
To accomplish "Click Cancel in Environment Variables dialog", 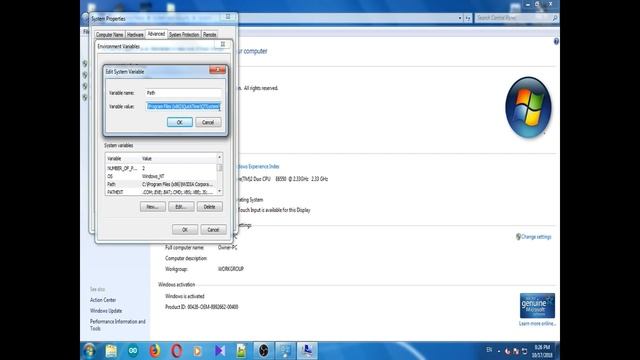I will [x=213, y=230].
